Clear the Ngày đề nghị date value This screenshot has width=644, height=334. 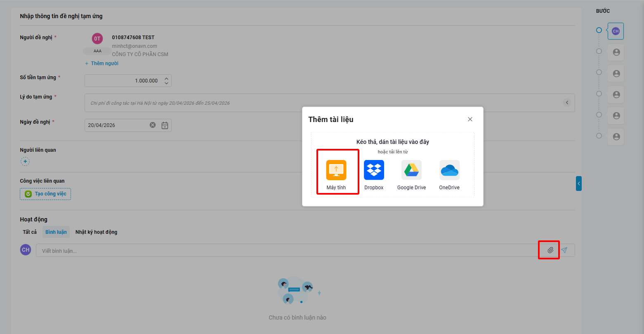click(153, 125)
